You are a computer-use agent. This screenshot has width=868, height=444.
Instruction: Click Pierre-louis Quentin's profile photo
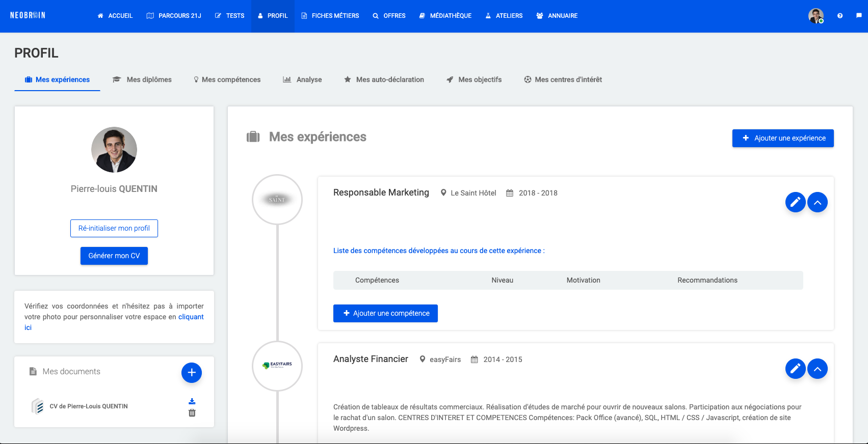pyautogui.click(x=114, y=150)
